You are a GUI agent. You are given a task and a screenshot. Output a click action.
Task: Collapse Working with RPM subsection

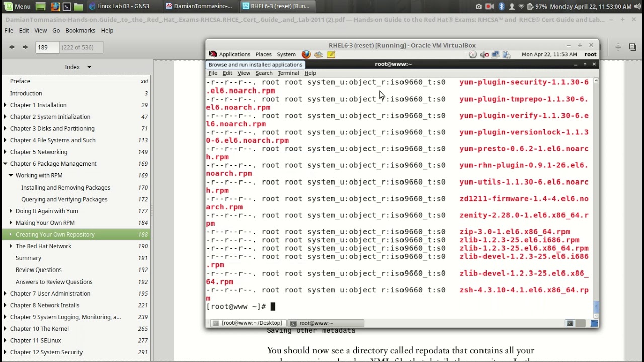(11, 175)
